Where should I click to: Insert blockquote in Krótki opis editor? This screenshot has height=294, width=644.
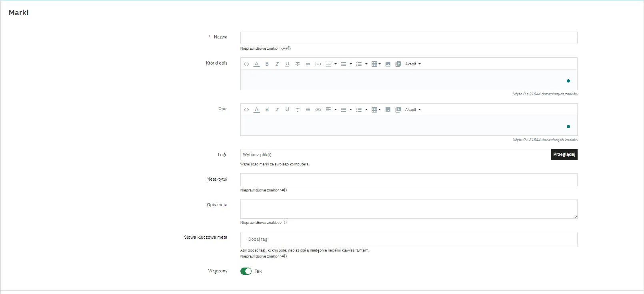pyautogui.click(x=308, y=64)
